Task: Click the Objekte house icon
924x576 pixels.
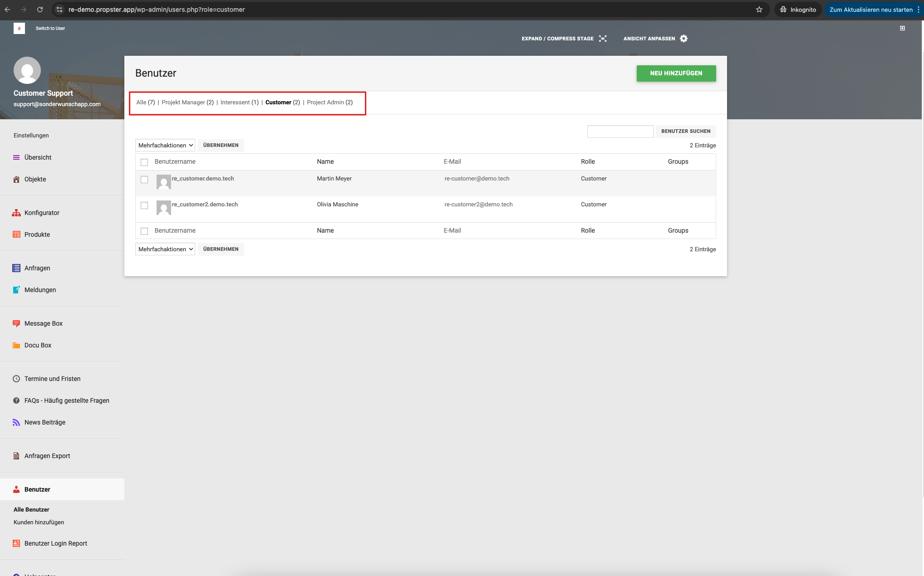Action: point(16,179)
